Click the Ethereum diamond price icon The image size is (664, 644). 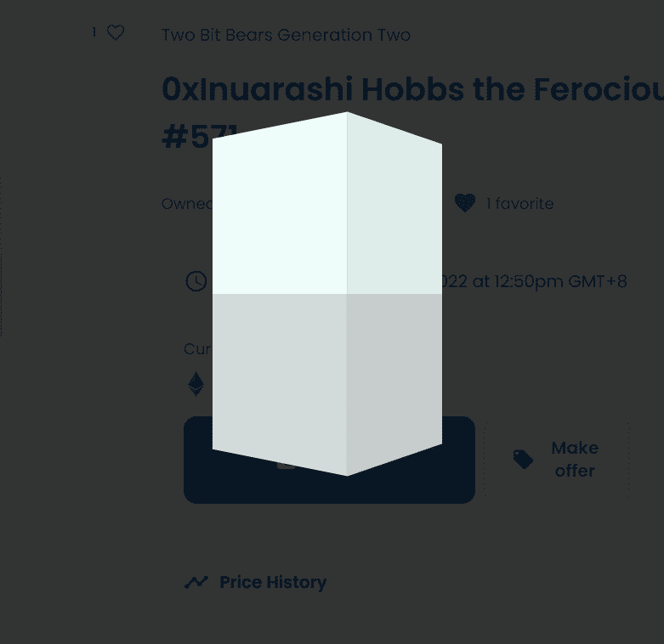click(x=196, y=385)
